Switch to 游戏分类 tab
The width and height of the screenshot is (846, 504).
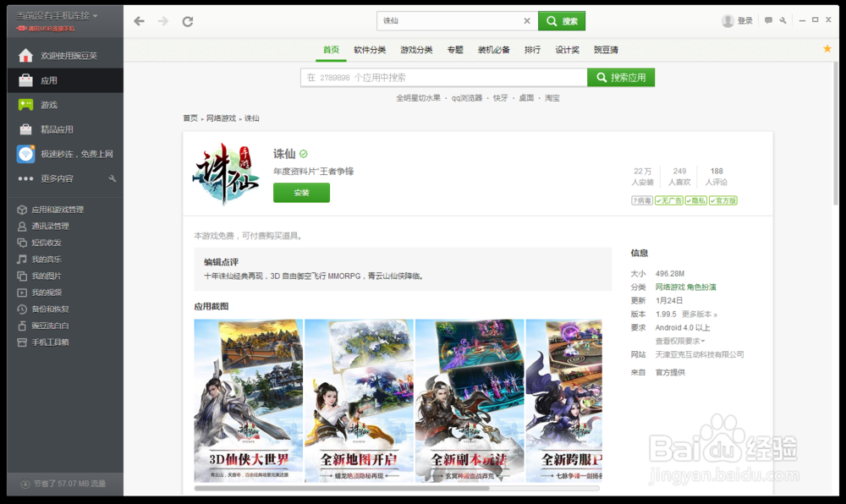coord(416,50)
